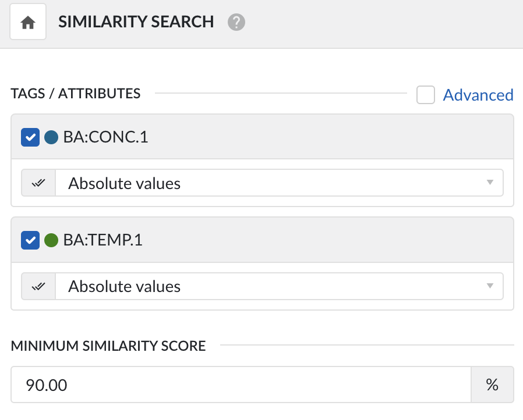Enable the Advanced checkbox
The width and height of the screenshot is (523, 420).
(x=425, y=95)
